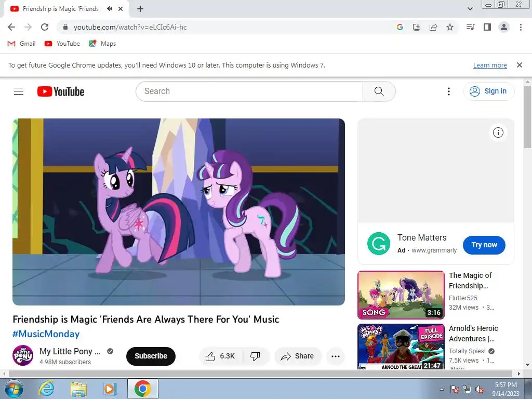Screen dimensions: 532x399
Task: Open media controls icon in toolbar
Action: point(470,27)
